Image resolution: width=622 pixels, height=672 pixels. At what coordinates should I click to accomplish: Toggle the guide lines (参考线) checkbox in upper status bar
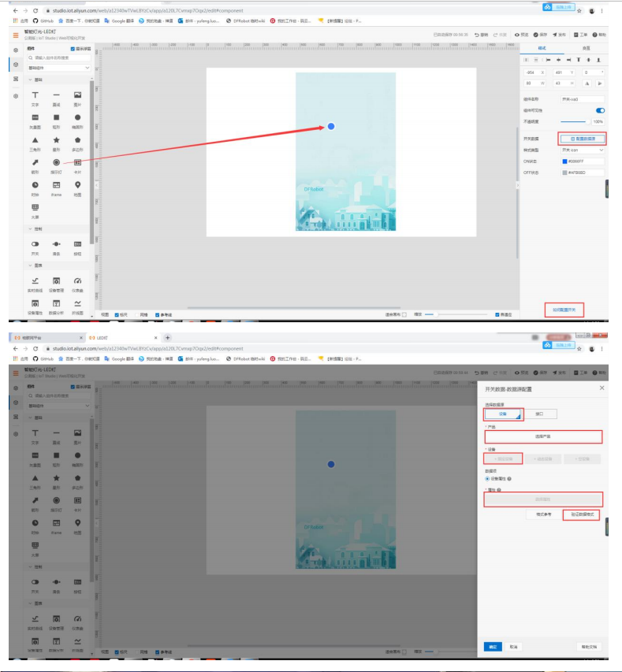click(158, 315)
